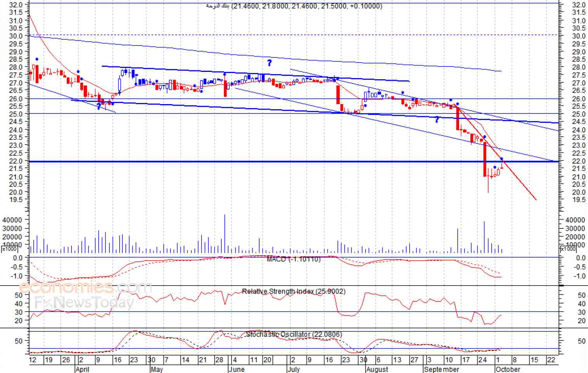Click the '6' date label under August
This screenshot has height=373, width=588.
click(378, 360)
